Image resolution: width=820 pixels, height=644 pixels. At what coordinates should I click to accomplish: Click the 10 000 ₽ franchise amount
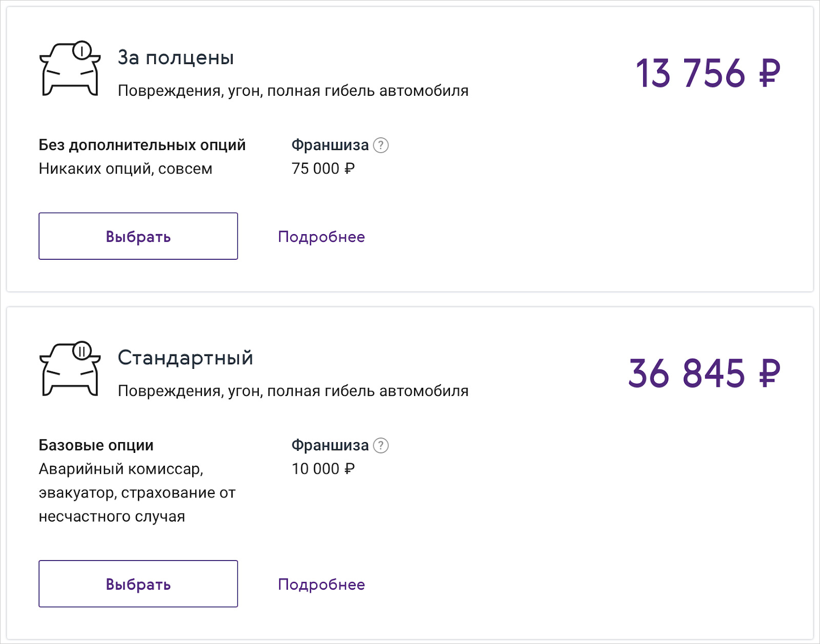pyautogui.click(x=323, y=469)
